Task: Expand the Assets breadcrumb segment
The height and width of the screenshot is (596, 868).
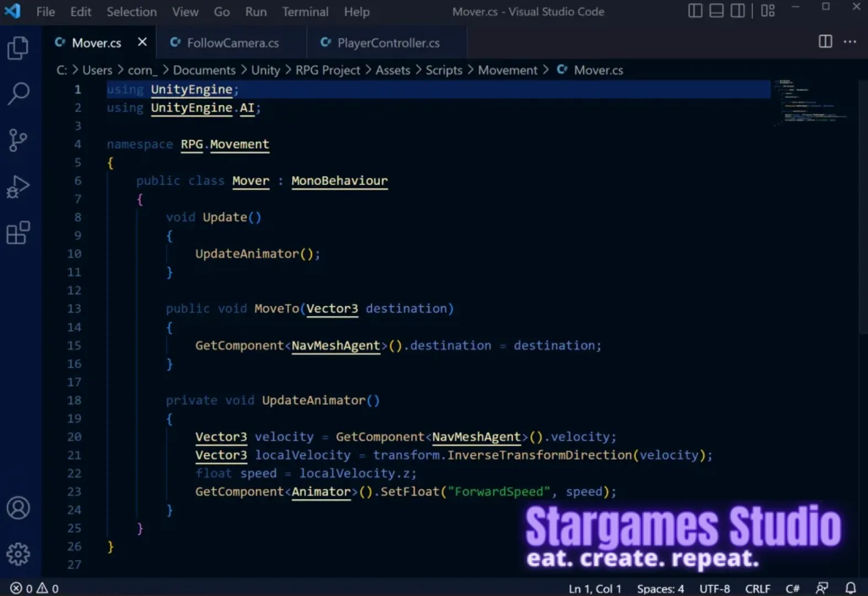Action: pyautogui.click(x=393, y=70)
